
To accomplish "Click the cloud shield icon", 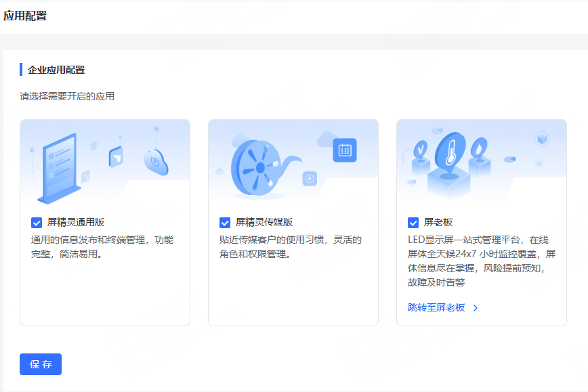I will point(155,162).
